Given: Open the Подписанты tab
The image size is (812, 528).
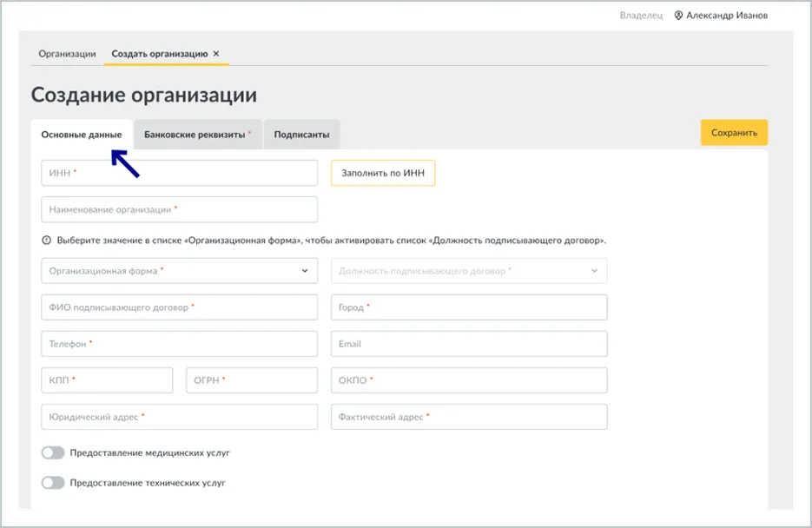Looking at the screenshot, I should (x=302, y=135).
